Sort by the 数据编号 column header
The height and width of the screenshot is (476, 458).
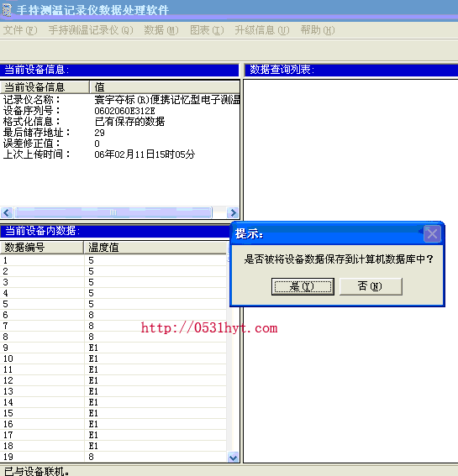point(42,248)
